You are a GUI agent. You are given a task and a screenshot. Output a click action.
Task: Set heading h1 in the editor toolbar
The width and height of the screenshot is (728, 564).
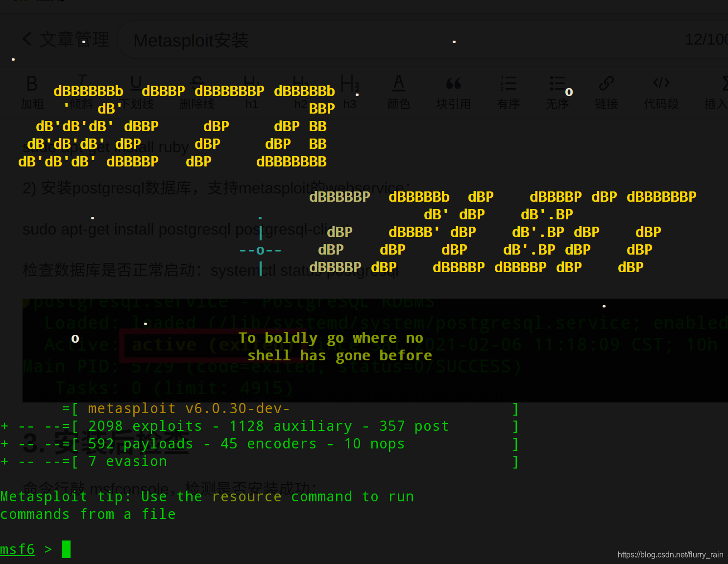pyautogui.click(x=251, y=92)
